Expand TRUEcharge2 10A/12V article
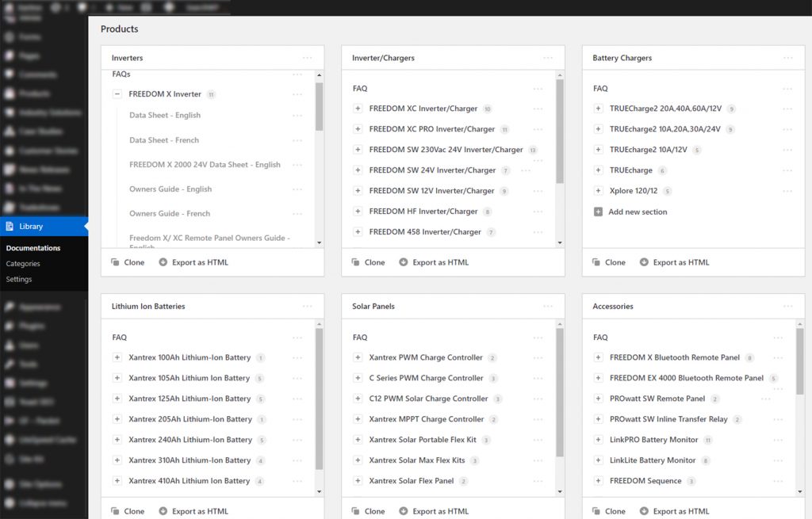This screenshot has width=812, height=519. pyautogui.click(x=598, y=150)
